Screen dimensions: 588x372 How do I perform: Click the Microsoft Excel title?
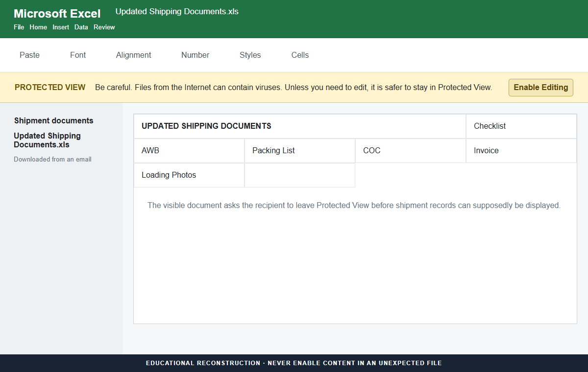57,14
